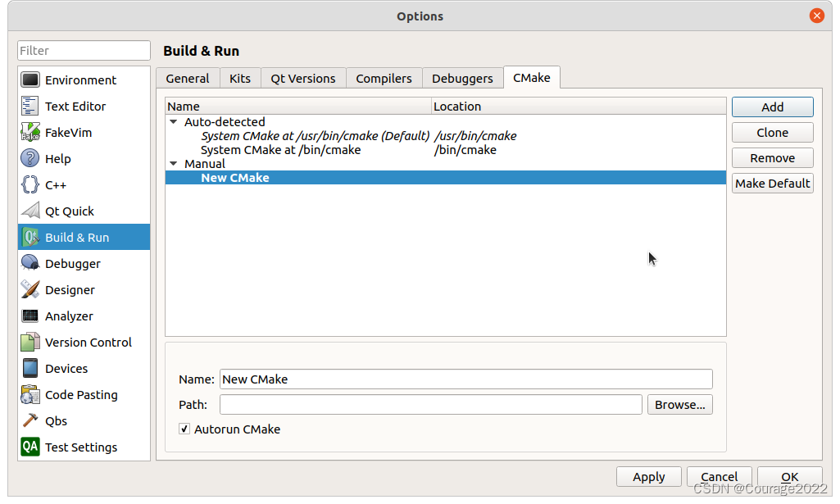The image size is (840, 504).
Task: Collapse the Auto-detected tree group
Action: (x=174, y=122)
